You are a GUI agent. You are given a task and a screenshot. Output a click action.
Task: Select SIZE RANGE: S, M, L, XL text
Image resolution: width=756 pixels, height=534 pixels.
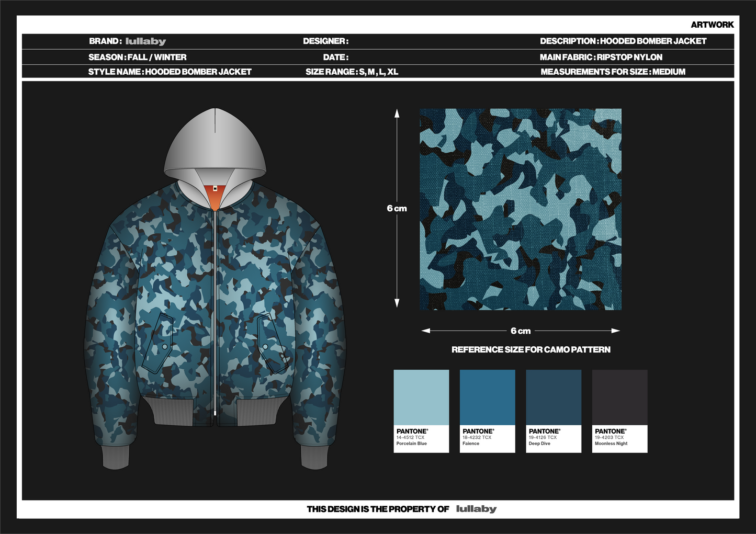[x=352, y=72]
